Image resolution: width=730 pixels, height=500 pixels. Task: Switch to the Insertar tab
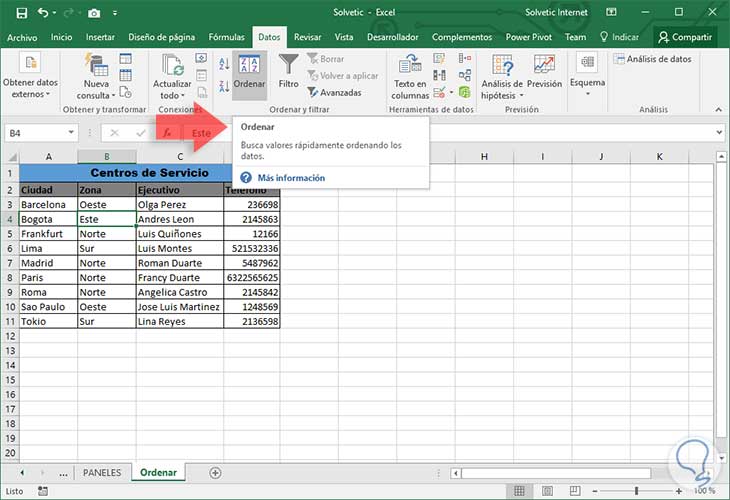100,37
